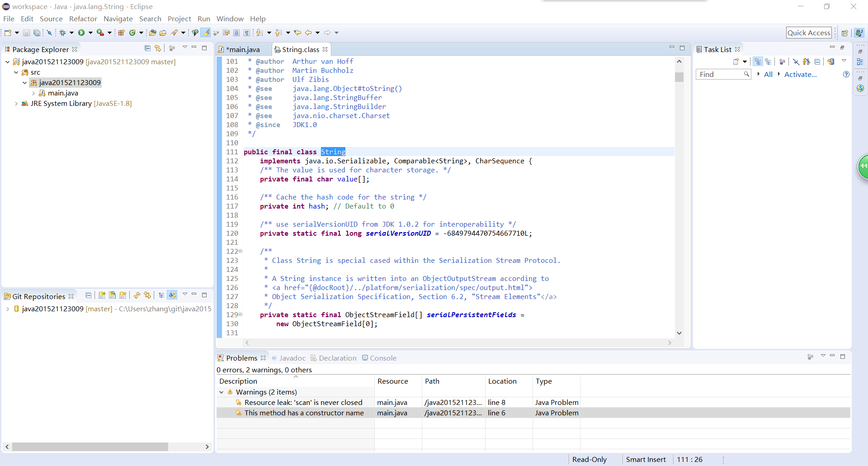Click the editor vertical scrollbar thumb

(x=679, y=77)
